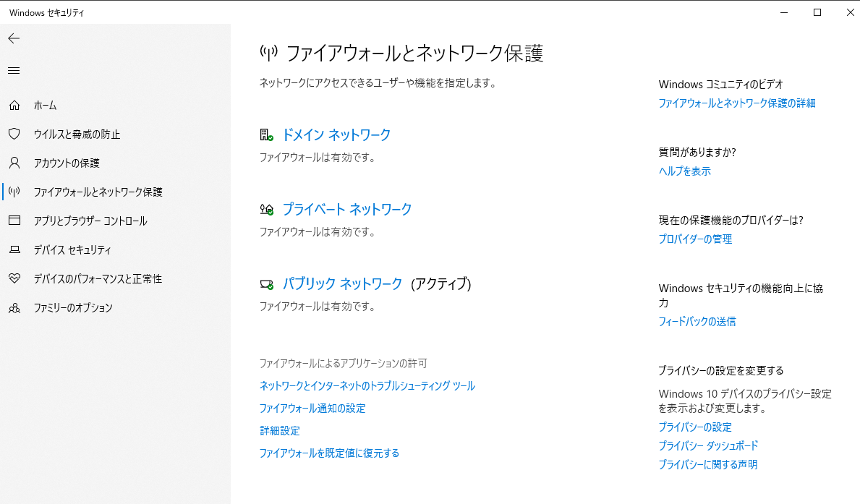Click the back arrow icon
Image resolution: width=860 pixels, height=504 pixels.
point(14,38)
